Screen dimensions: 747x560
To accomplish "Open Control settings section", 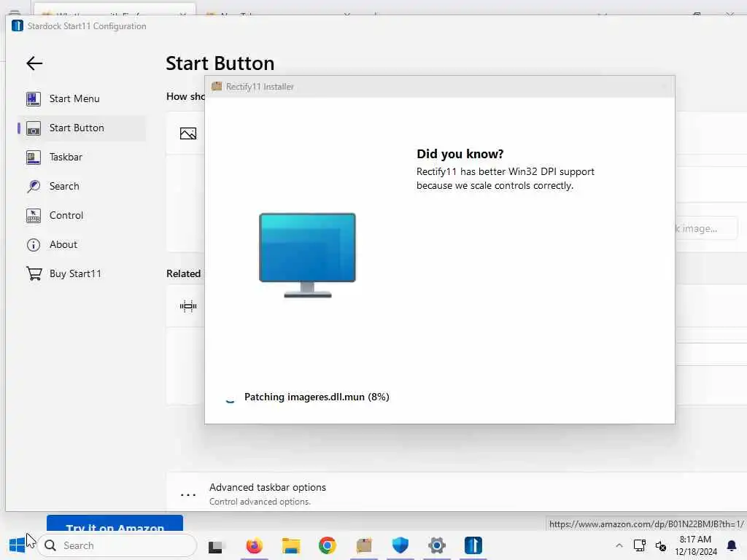I will pos(81,215).
